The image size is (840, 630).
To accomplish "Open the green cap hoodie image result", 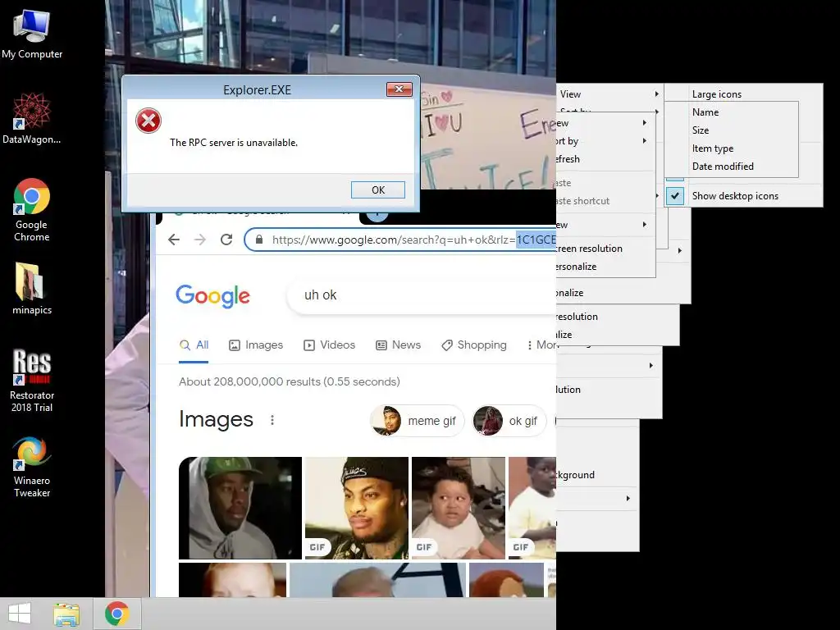I will (240, 508).
